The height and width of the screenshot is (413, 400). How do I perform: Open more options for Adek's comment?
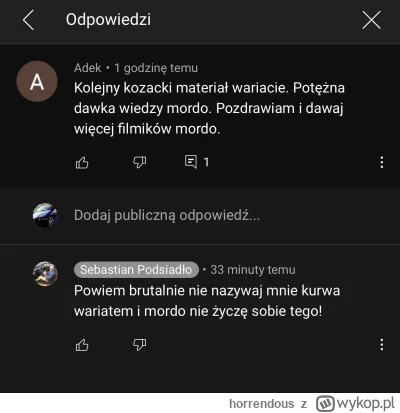(382, 162)
